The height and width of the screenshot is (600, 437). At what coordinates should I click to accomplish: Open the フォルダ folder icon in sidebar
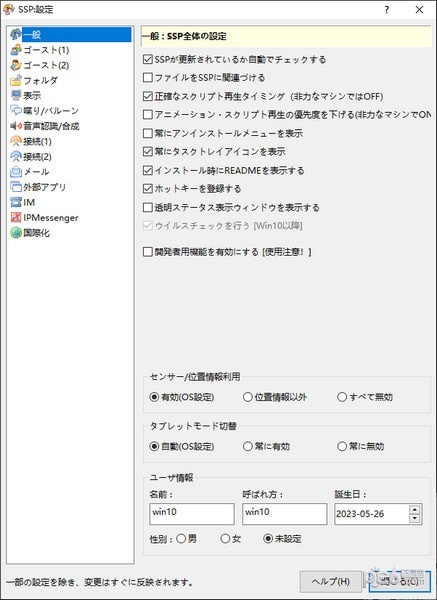tap(16, 80)
